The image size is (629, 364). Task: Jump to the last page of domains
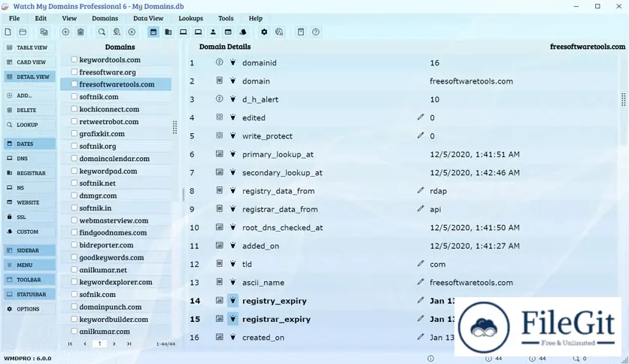click(129, 344)
